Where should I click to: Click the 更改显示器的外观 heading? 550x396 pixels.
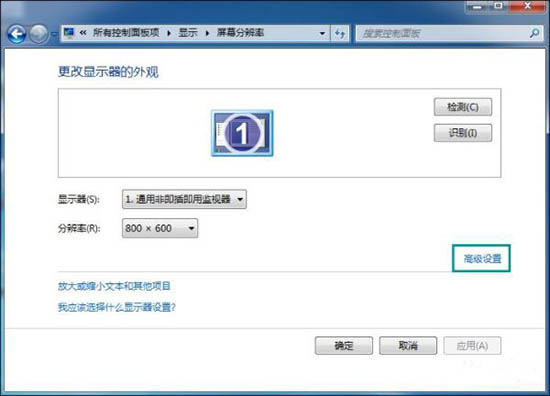108,72
